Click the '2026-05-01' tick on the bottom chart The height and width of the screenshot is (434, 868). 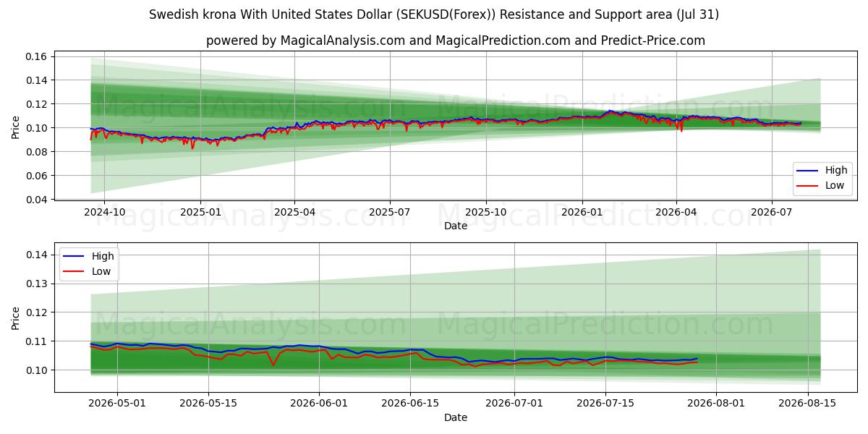pyautogui.click(x=117, y=404)
